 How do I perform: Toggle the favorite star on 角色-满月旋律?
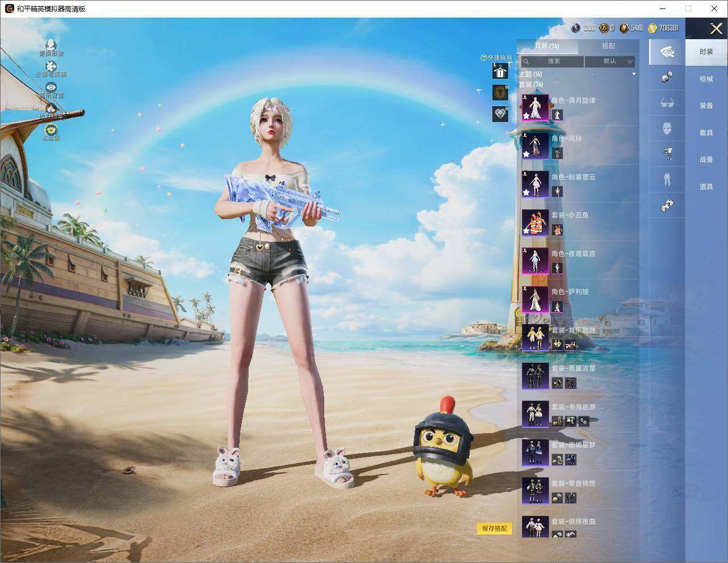tap(526, 115)
